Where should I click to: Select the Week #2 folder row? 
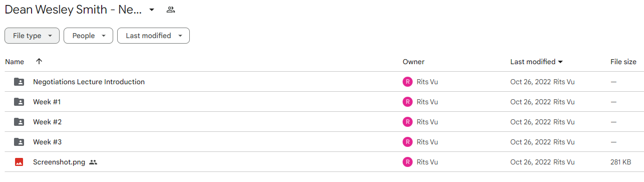(322, 122)
